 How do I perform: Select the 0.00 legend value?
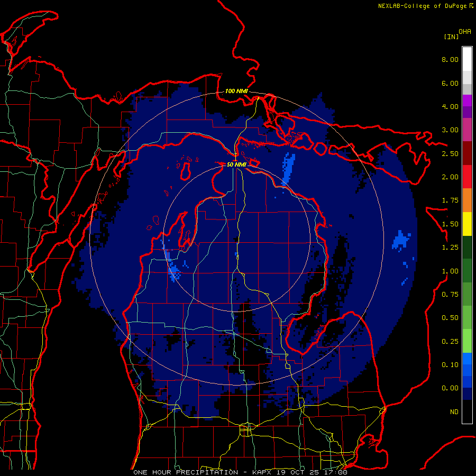(x=450, y=388)
